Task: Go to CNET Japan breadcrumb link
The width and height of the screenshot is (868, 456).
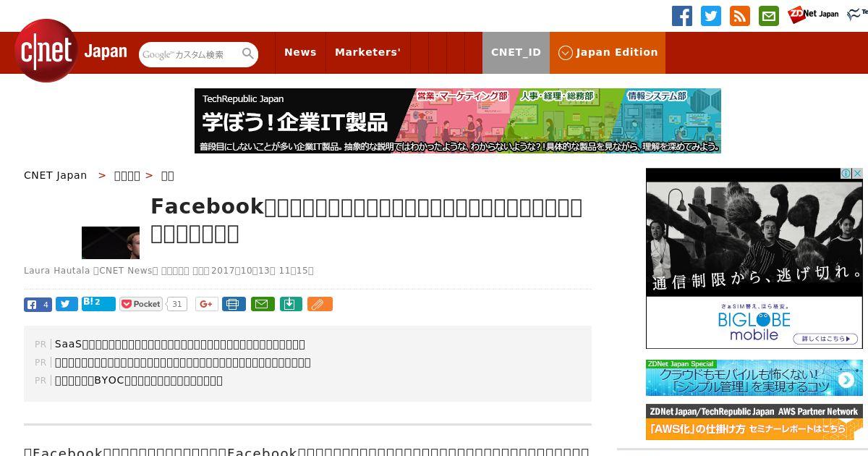Action: 56,175
